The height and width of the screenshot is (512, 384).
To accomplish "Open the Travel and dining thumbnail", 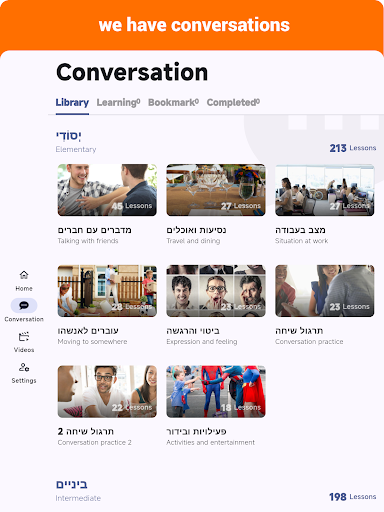I will tap(216, 190).
